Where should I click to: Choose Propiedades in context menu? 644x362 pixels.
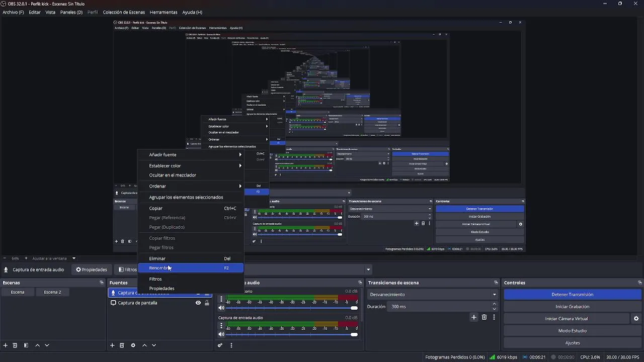pos(191,289)
